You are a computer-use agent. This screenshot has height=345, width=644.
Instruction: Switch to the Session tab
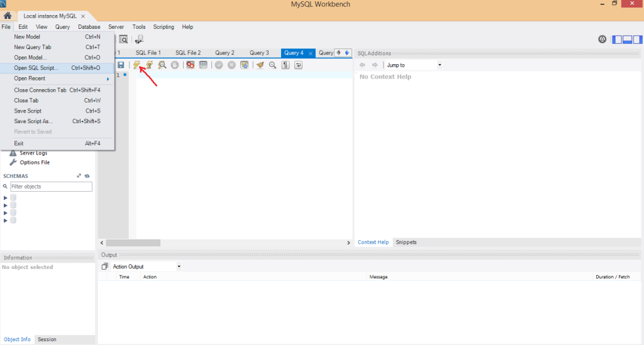(47, 340)
